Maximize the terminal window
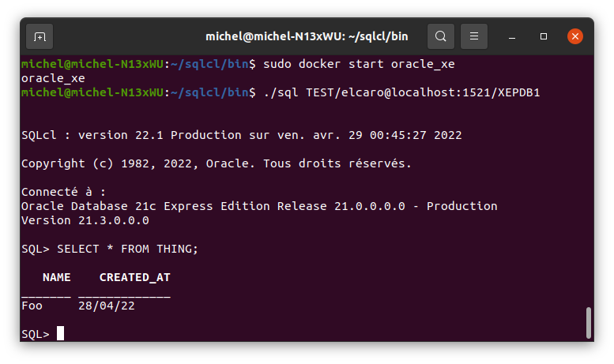 pyautogui.click(x=544, y=36)
